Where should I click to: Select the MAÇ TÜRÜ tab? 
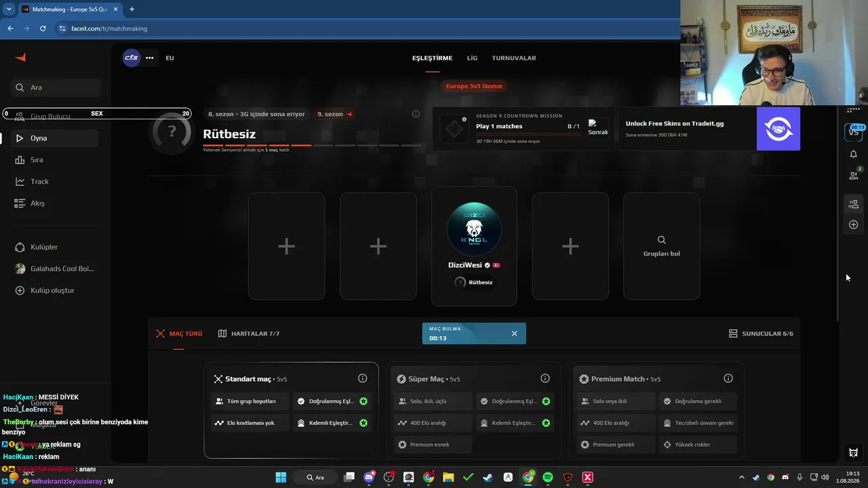179,333
